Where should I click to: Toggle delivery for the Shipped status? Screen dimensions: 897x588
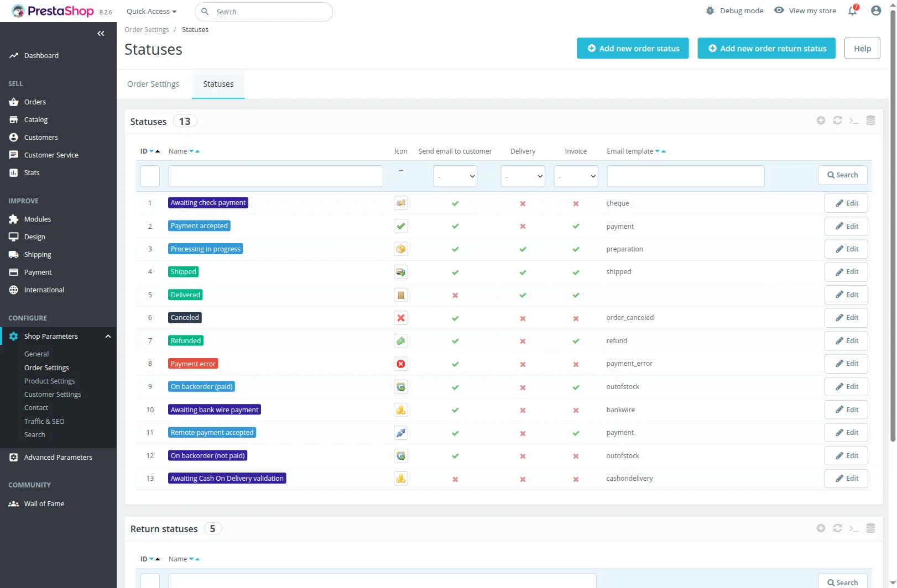pos(523,272)
